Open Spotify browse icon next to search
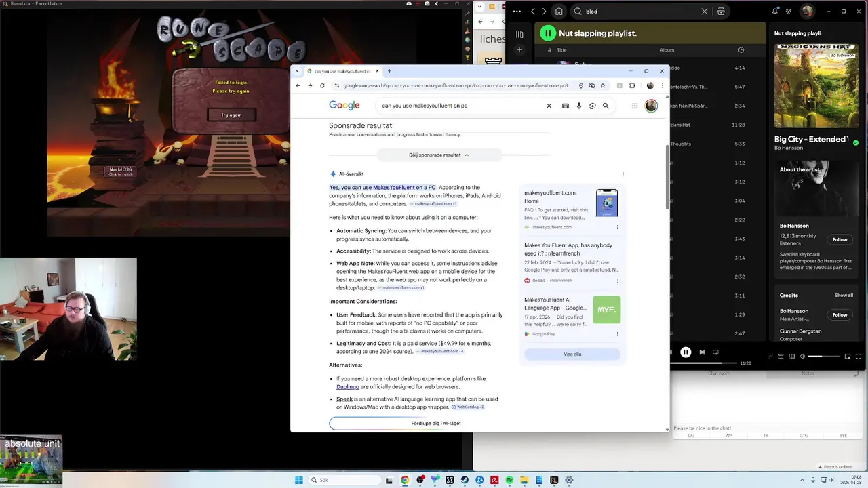 click(x=721, y=12)
